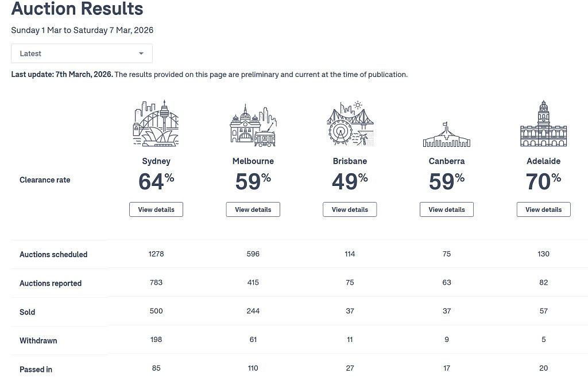Click the Melbourne station illustration icon
Image resolution: width=588 pixels, height=385 pixels.
[253, 125]
